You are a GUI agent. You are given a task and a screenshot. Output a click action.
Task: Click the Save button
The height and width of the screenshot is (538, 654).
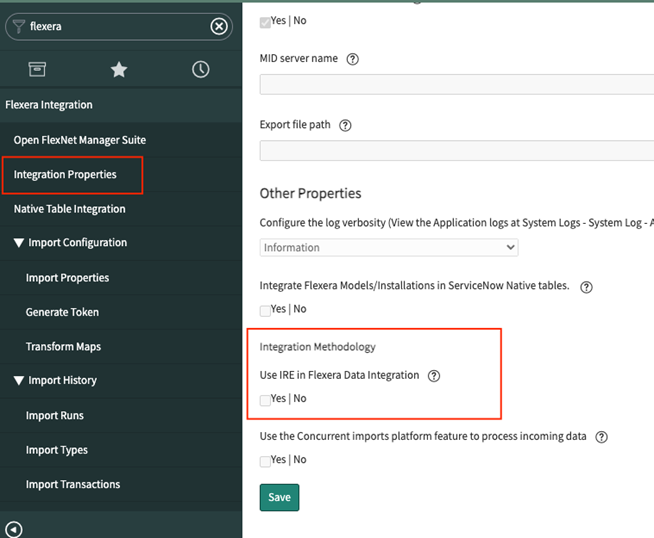coord(279,497)
